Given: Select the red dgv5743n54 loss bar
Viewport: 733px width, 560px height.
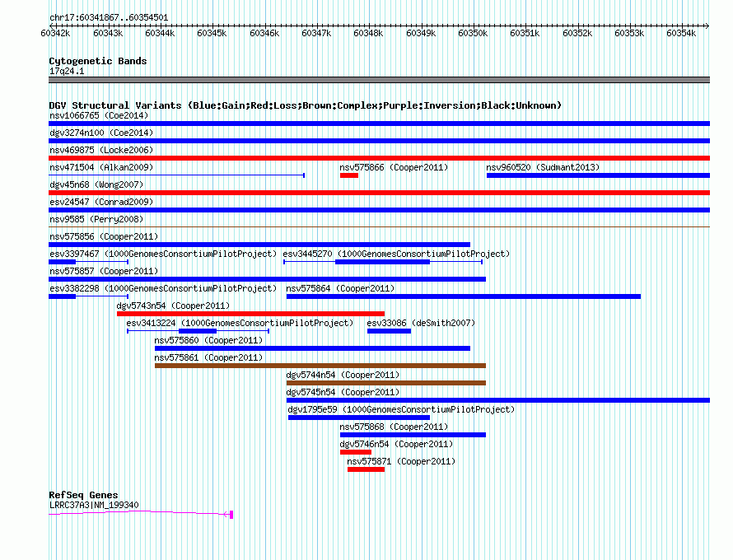Looking at the screenshot, I should point(250,314).
